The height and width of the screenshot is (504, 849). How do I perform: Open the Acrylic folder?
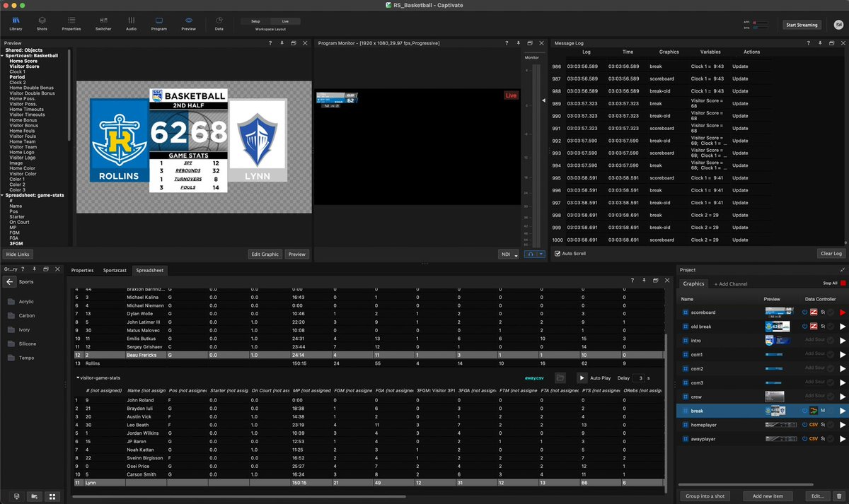21,301
